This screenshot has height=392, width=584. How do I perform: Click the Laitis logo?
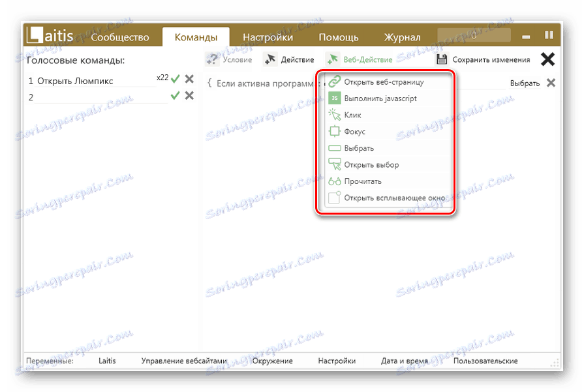tap(50, 35)
